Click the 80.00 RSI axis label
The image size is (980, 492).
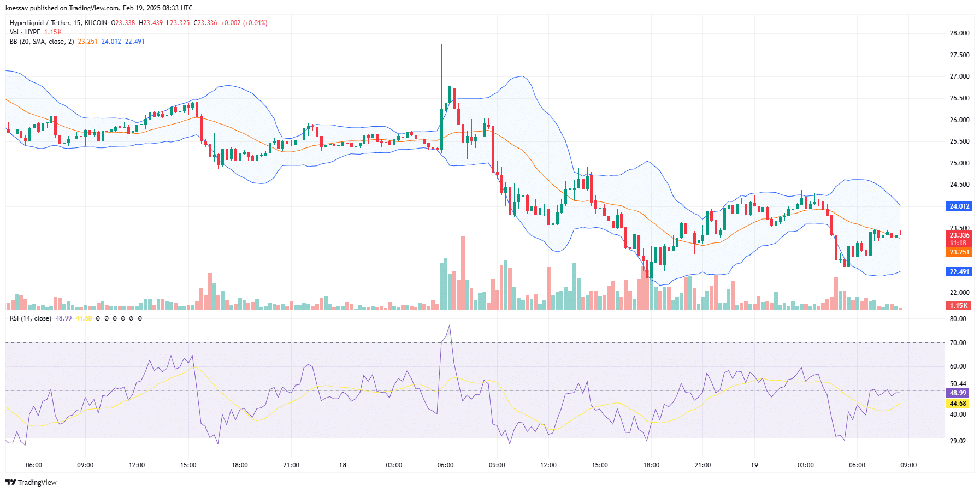coord(958,319)
